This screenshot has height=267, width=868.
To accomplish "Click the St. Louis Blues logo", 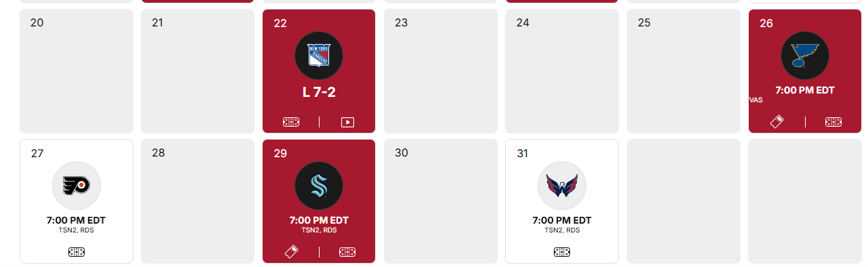I will [805, 56].
